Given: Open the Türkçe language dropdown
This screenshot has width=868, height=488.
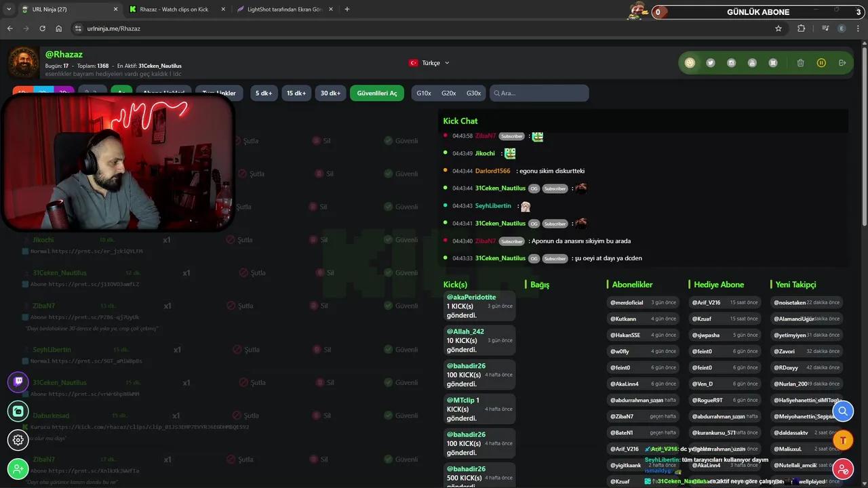Looking at the screenshot, I should tap(429, 63).
